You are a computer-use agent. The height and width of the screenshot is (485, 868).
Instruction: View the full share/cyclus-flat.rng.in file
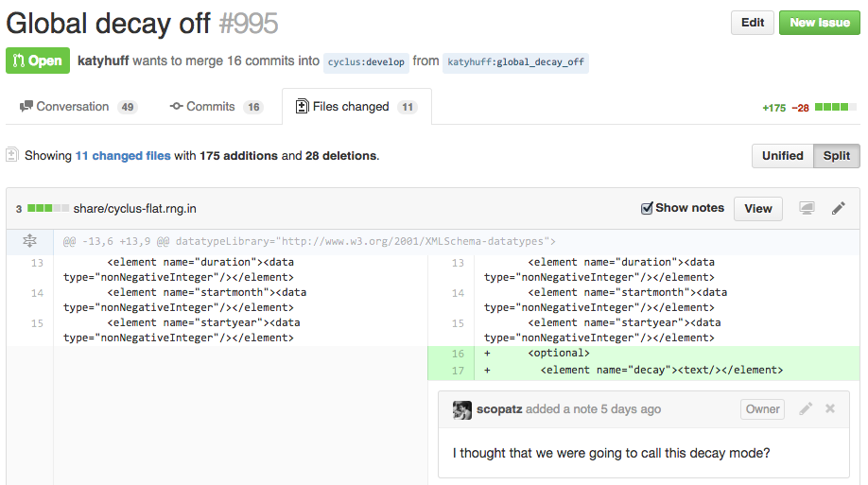pyautogui.click(x=757, y=208)
